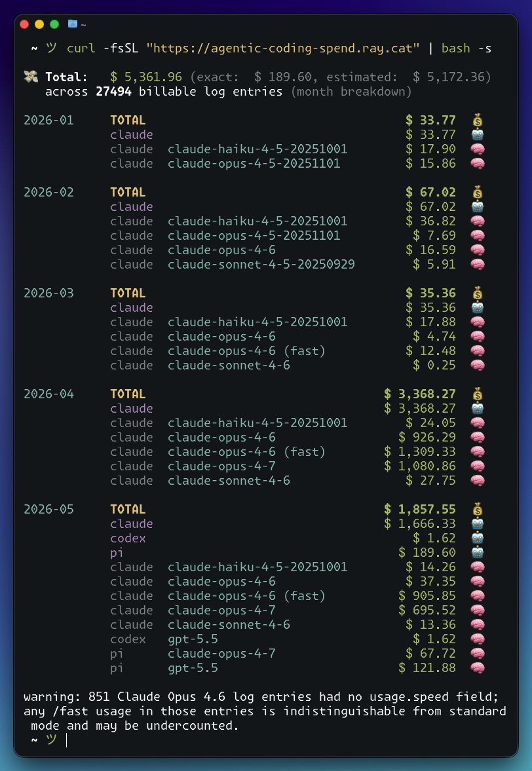This screenshot has width=532, height=771.
Task: Click the brain icon beside $ 17.90
Action: [x=478, y=149]
